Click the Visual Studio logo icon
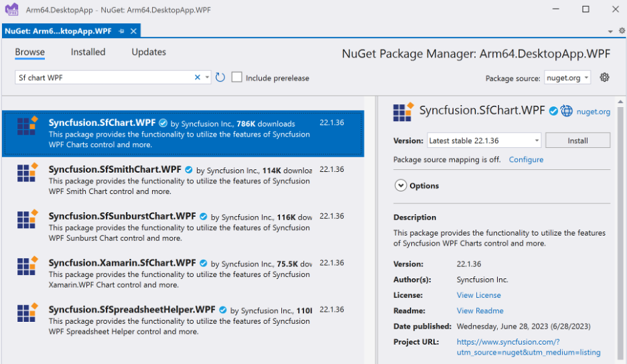This screenshot has height=364, width=627. [x=11, y=9]
